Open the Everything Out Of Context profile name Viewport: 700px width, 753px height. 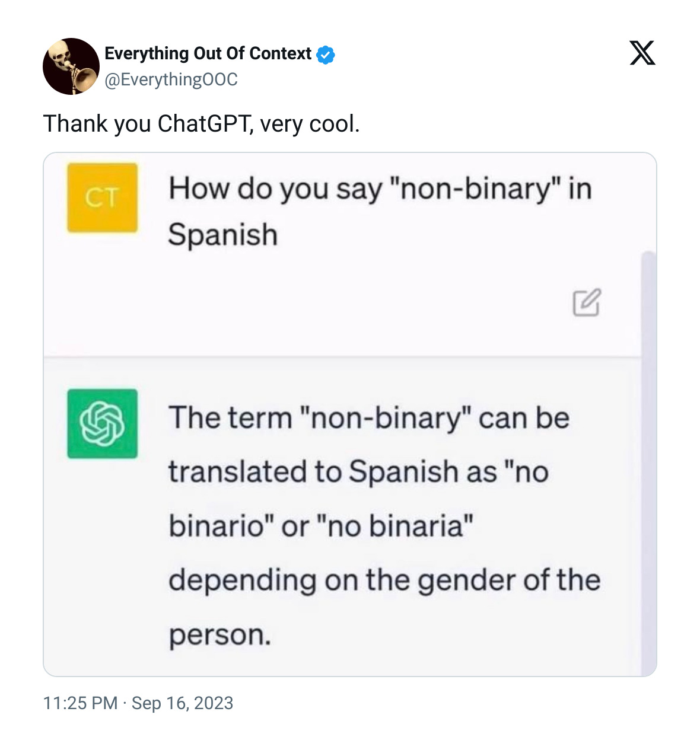point(208,53)
